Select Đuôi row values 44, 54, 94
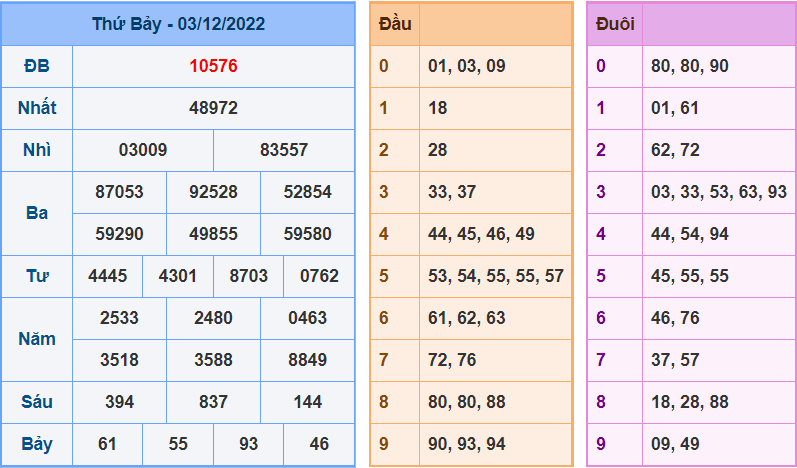 690,234
